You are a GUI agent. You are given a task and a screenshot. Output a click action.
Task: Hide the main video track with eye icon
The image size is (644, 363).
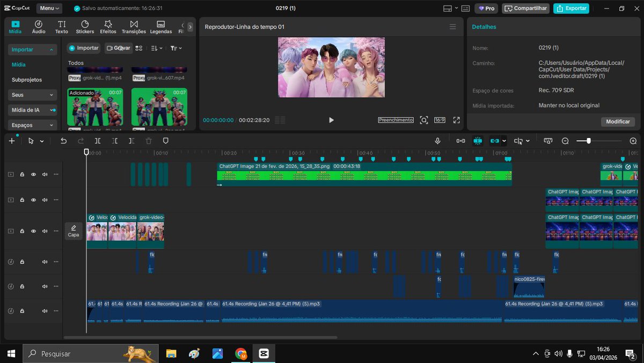(33, 231)
